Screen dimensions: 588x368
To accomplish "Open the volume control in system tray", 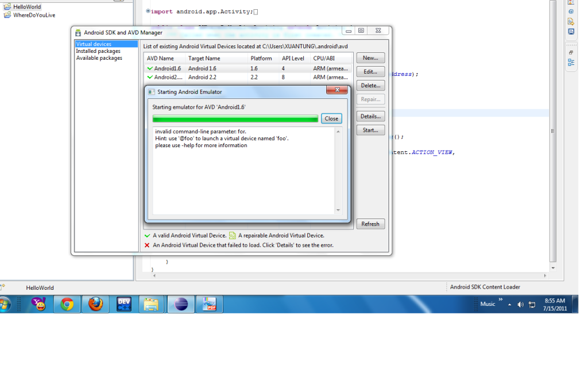I will pyautogui.click(x=520, y=305).
